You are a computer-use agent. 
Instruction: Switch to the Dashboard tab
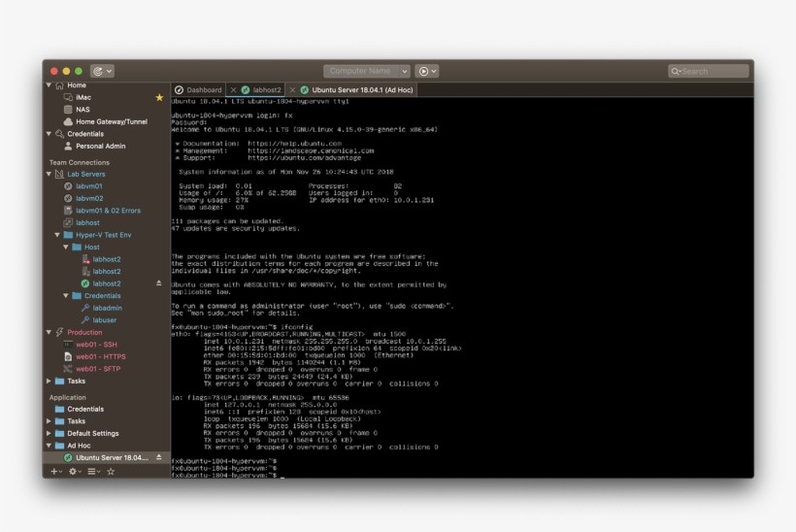click(x=198, y=90)
